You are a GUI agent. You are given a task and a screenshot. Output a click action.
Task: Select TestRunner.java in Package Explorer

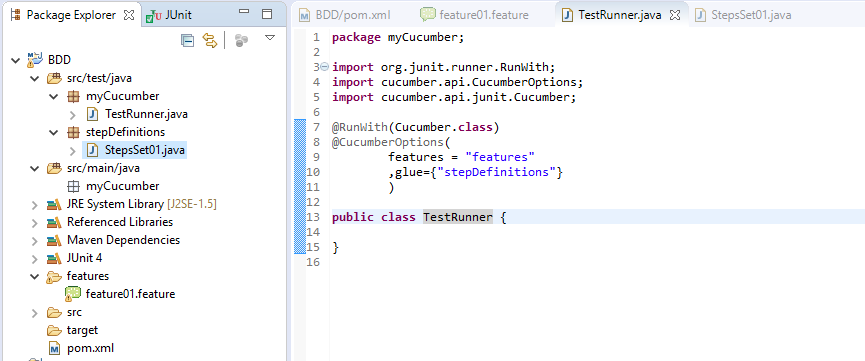146,114
